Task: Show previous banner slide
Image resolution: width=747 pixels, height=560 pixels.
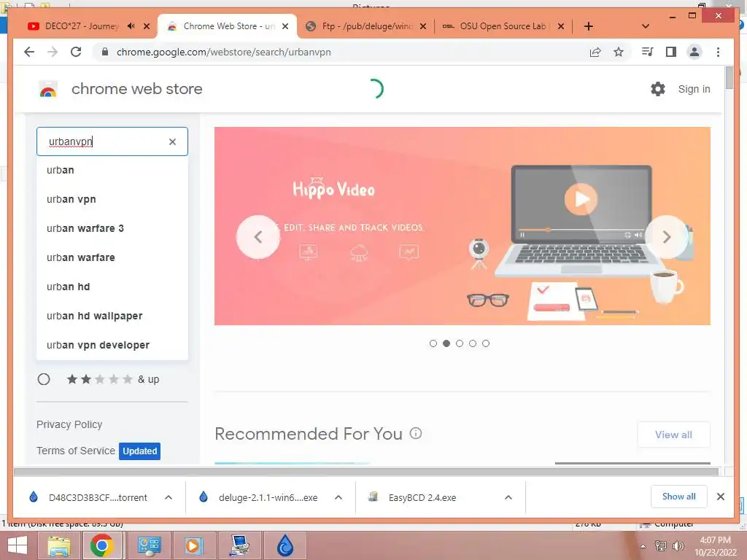Action: [258, 237]
